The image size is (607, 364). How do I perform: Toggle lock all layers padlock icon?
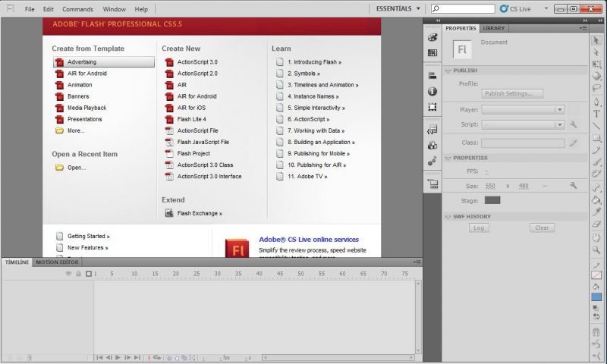(78, 274)
